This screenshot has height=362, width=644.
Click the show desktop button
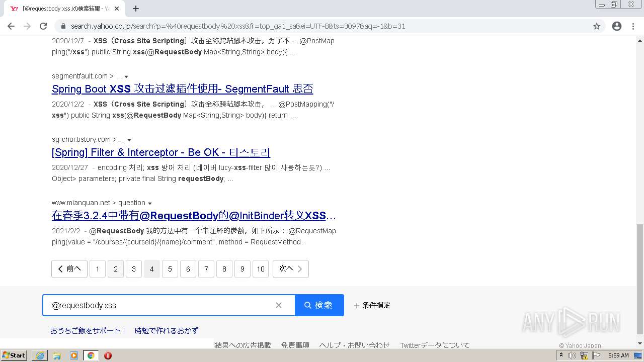(639, 355)
